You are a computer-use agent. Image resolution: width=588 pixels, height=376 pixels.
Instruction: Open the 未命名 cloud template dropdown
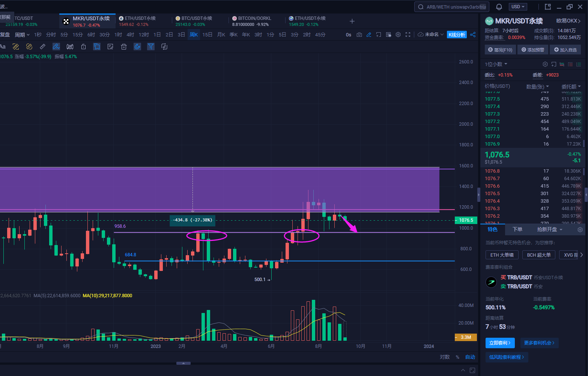(431, 35)
